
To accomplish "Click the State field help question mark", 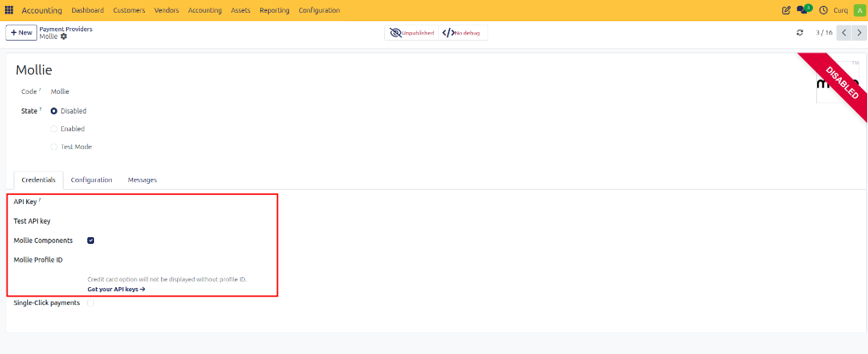I will (x=41, y=109).
